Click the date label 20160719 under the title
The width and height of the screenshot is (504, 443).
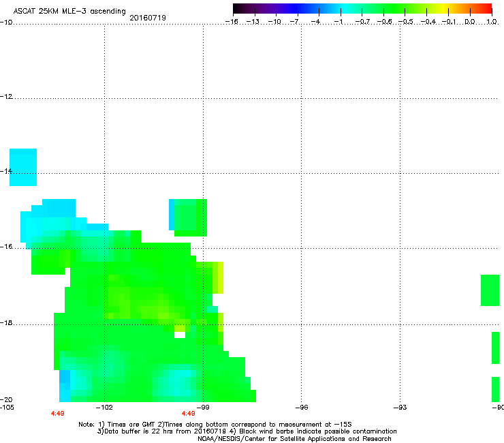pyautogui.click(x=148, y=18)
